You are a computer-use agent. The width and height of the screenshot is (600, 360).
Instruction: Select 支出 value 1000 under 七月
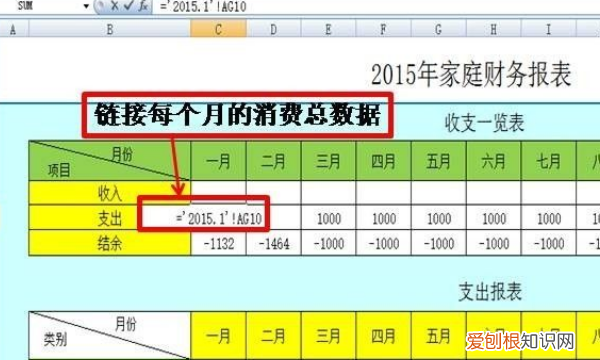[x=548, y=218]
